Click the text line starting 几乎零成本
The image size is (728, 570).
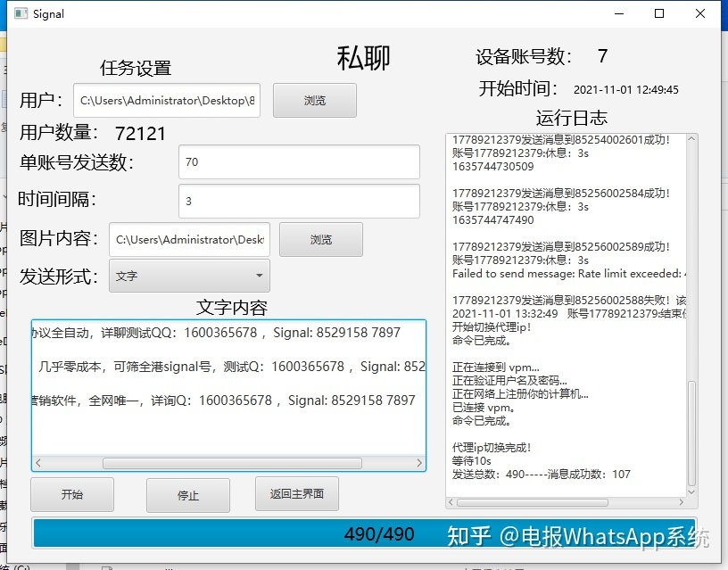click(x=231, y=367)
